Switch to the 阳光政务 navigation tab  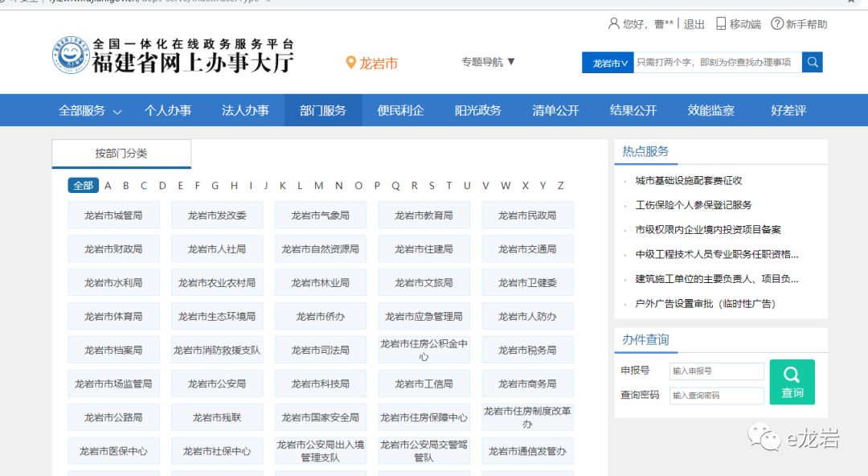click(x=477, y=111)
